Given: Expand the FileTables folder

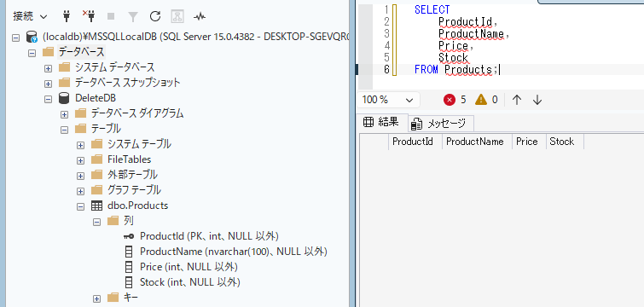Looking at the screenshot, I should point(80,160).
